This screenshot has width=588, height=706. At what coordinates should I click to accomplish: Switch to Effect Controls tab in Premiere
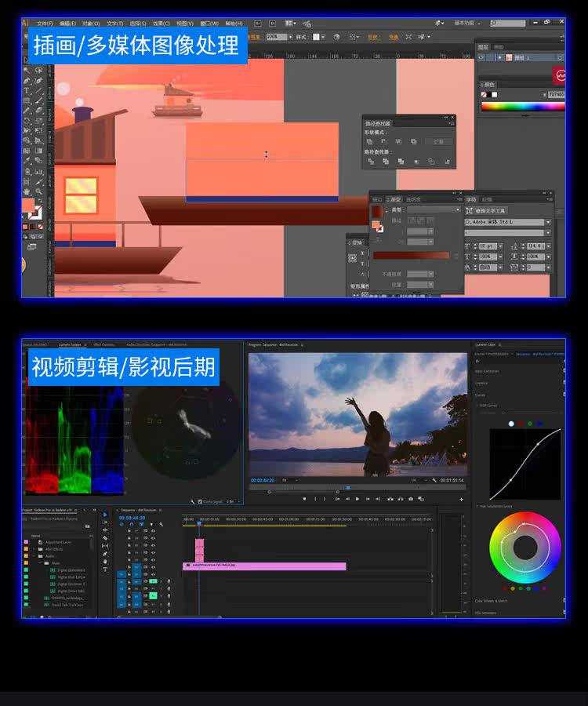pos(104,345)
